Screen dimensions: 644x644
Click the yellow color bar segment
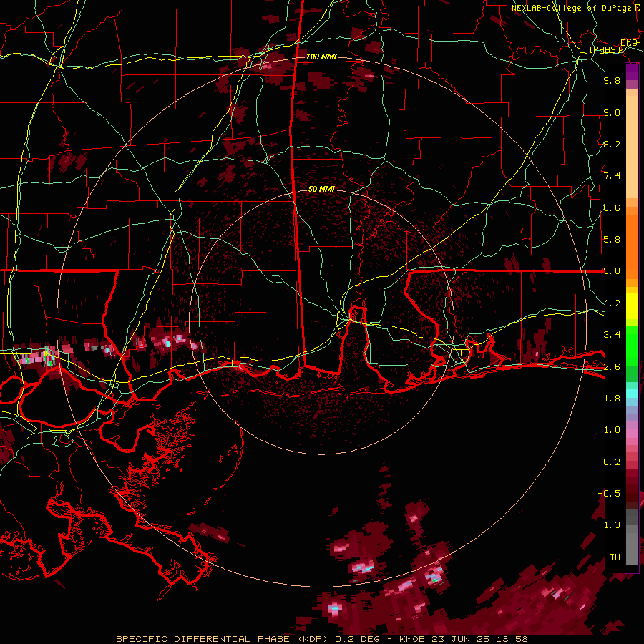[632, 306]
